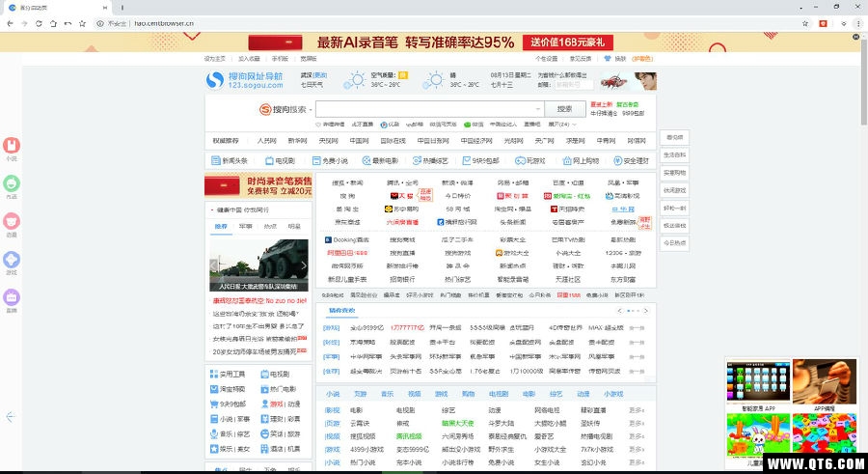Open the 换肤 skin changer
This screenshot has width=868, height=474.
point(615,59)
